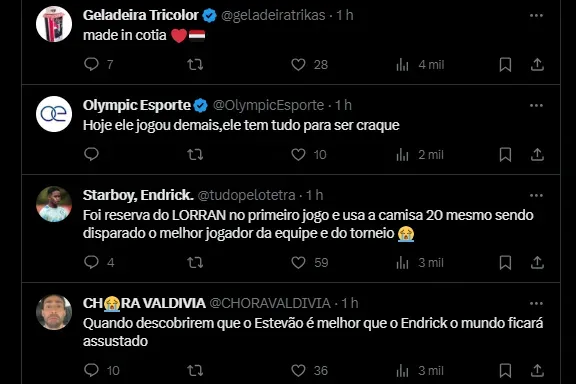The image size is (576, 384).
Task: Like the Starboy, Endrick. tweet
Action: coord(298,262)
